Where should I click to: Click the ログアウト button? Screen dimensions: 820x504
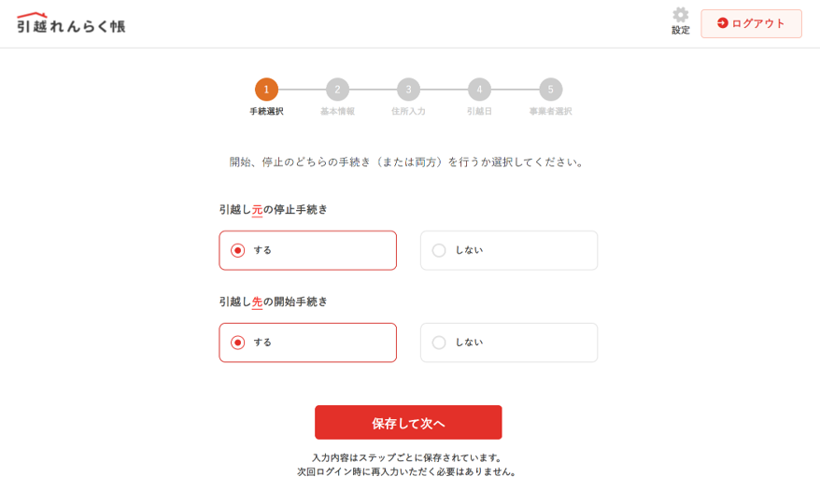pyautogui.click(x=751, y=23)
